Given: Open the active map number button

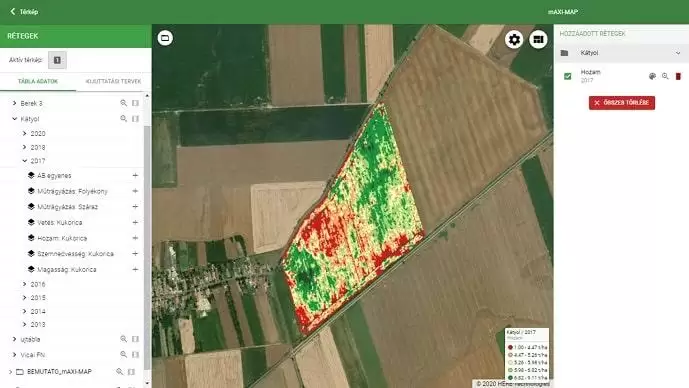Looking at the screenshot, I should (x=57, y=60).
